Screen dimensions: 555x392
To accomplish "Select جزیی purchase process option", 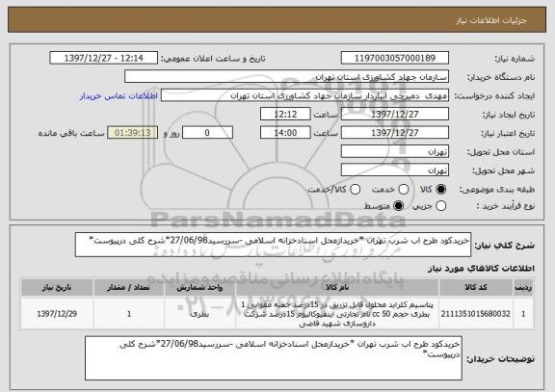I will click(x=440, y=205).
